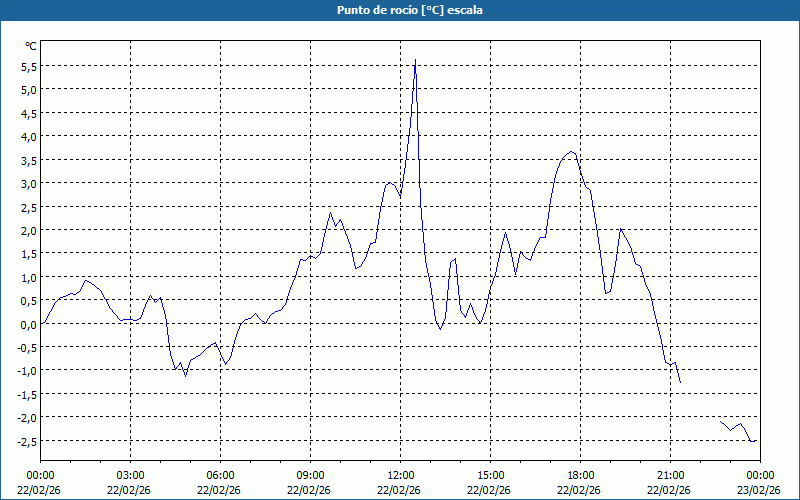Select the 0,0 label on the y-axis
800x500 pixels.
tap(29, 324)
